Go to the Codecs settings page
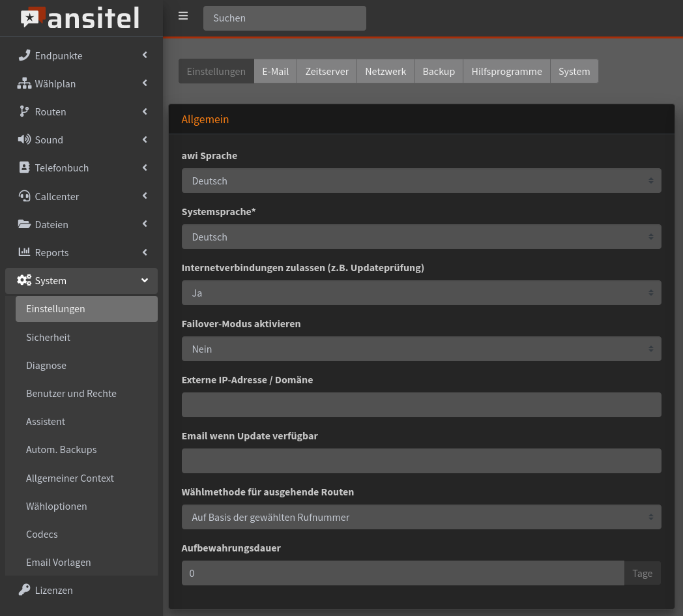Screen dimensions: 683x616 coord(42,534)
